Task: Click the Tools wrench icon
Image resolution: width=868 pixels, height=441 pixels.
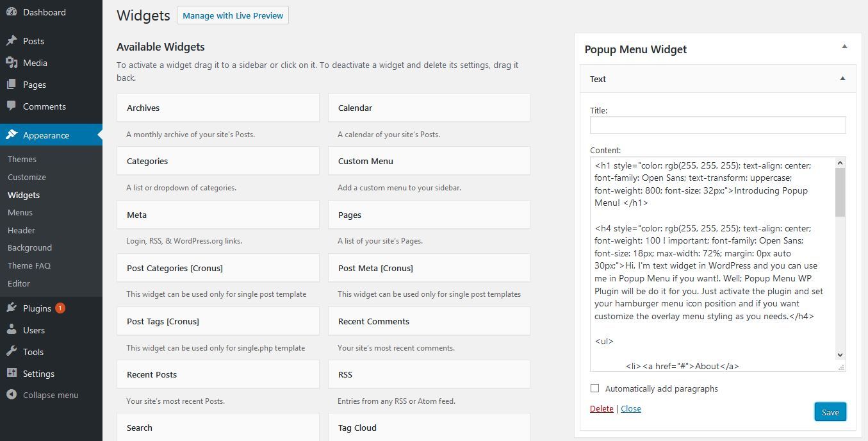Action: 12,352
